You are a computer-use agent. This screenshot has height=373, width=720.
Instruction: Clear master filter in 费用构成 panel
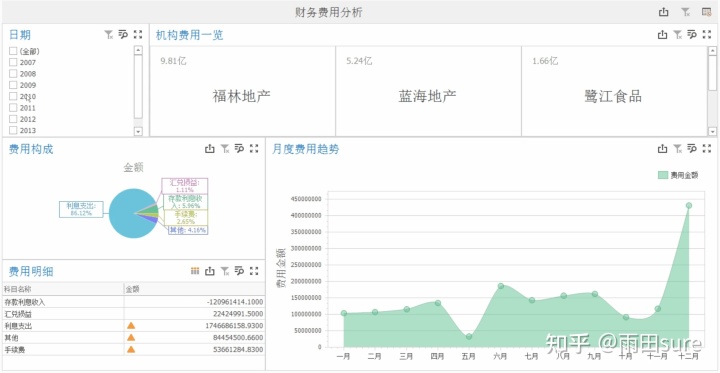click(x=225, y=148)
